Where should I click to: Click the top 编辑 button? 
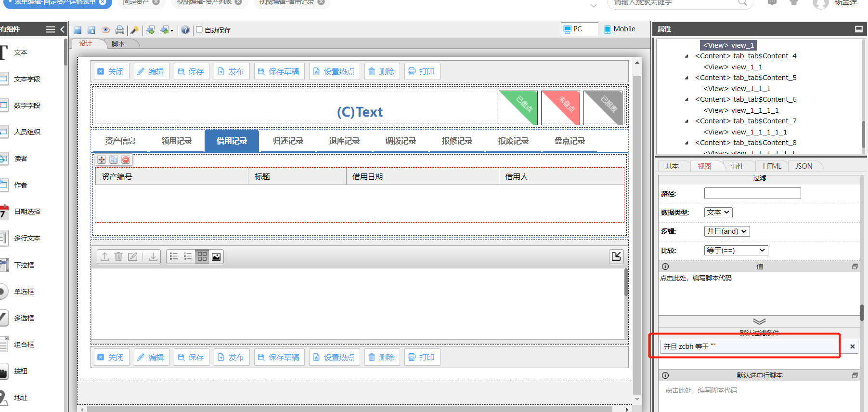click(151, 72)
